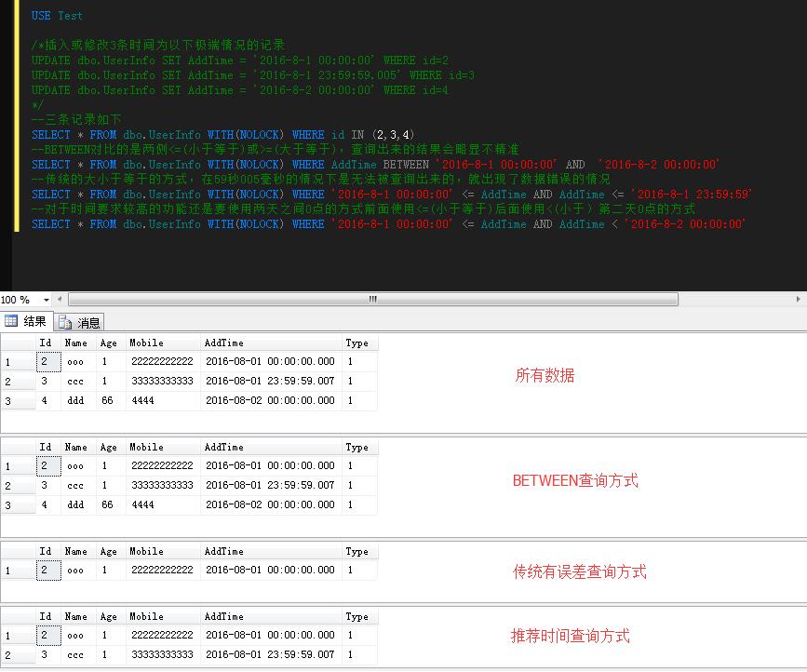807x672 pixels.
Task: Click the UPDATE line with WHERE id=3
Action: (x=252, y=75)
